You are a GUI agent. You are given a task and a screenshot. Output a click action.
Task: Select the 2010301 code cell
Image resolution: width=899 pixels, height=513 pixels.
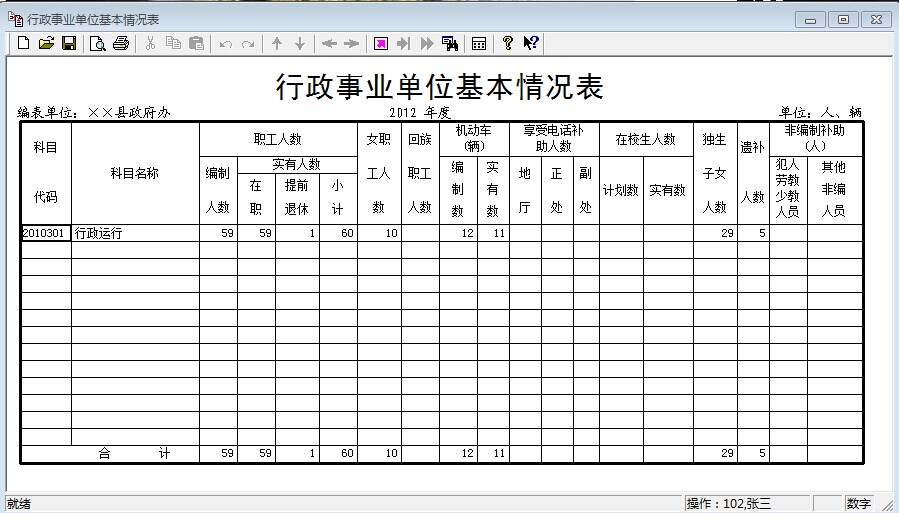click(x=45, y=233)
